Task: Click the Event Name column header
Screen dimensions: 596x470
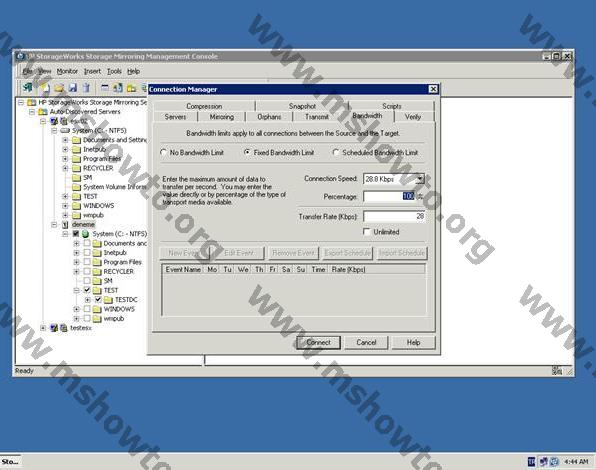Action: click(x=183, y=269)
